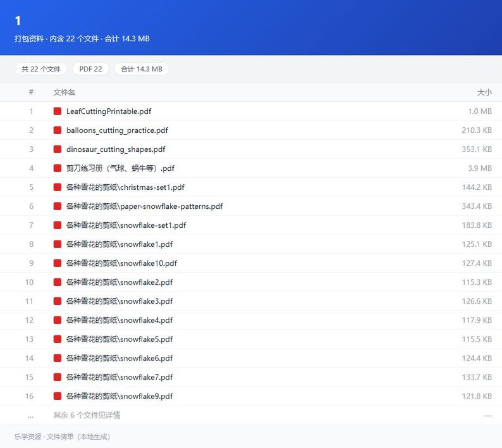
Task: Click the PDF icon beside snowflake6.pdf
Action: (58, 358)
